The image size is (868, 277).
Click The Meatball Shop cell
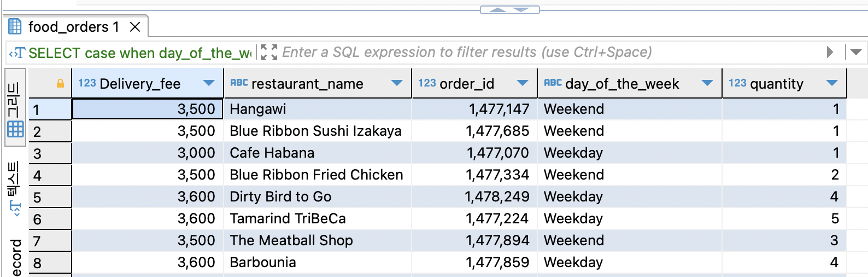pyautogui.click(x=318, y=240)
